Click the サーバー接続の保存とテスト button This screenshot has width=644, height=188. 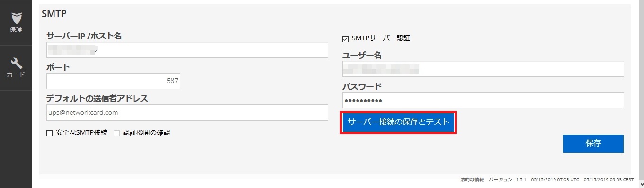click(398, 122)
